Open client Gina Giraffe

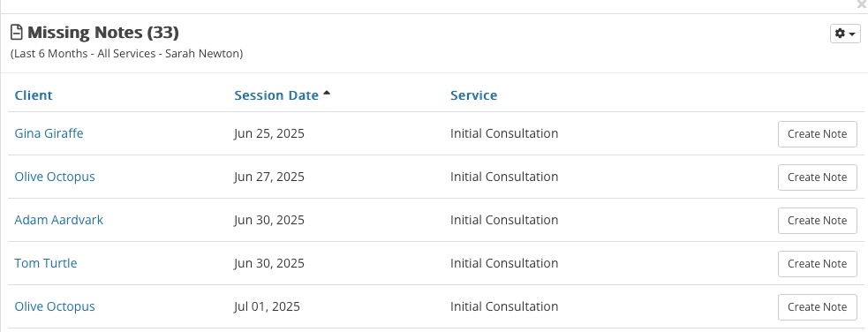tap(49, 133)
